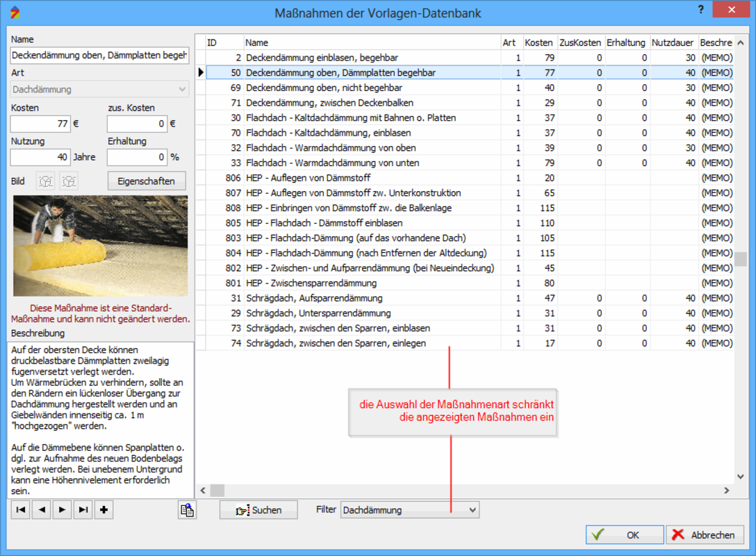Click in the Beschreibung text area
Screen dimensions: 756x556
point(100,420)
